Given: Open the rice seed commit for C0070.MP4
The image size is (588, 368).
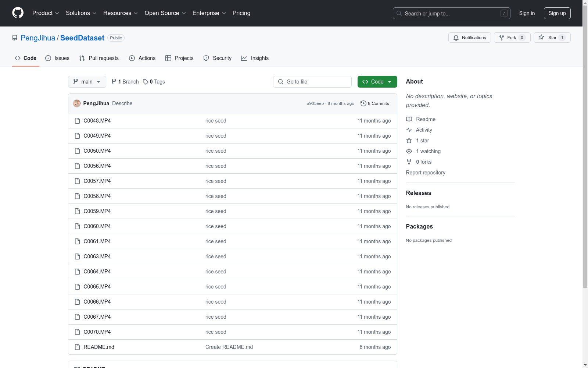Looking at the screenshot, I should click(216, 332).
